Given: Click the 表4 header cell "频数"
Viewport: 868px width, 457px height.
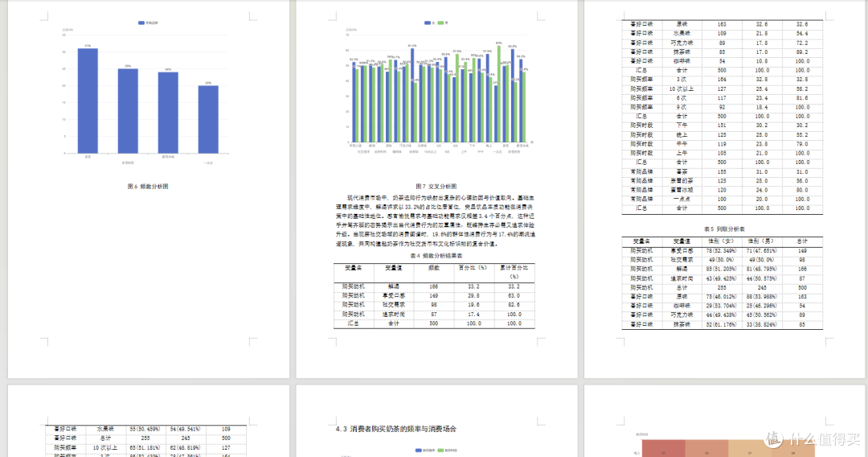Looking at the screenshot, I should (x=433, y=268).
